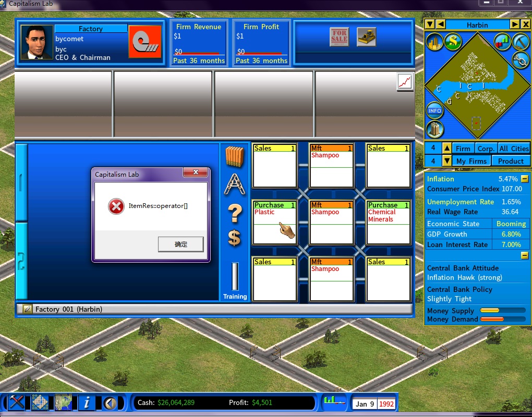The width and height of the screenshot is (532, 417).
Task: Click the Harbin minimap
Action: [477, 85]
